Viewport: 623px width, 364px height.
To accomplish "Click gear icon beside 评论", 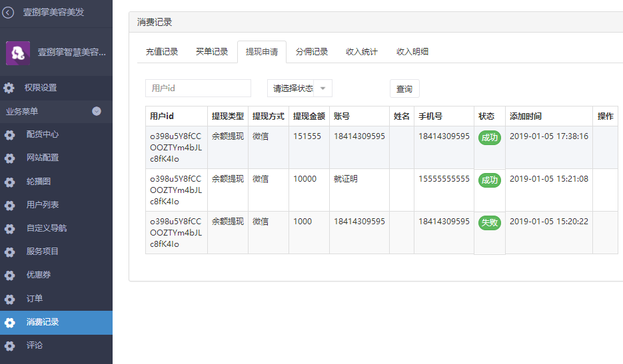I will click(x=9, y=346).
